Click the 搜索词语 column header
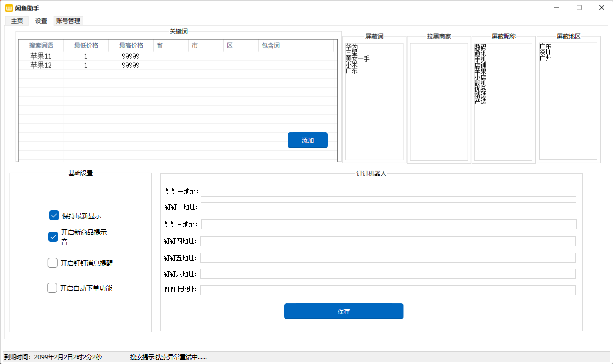 pyautogui.click(x=41, y=46)
